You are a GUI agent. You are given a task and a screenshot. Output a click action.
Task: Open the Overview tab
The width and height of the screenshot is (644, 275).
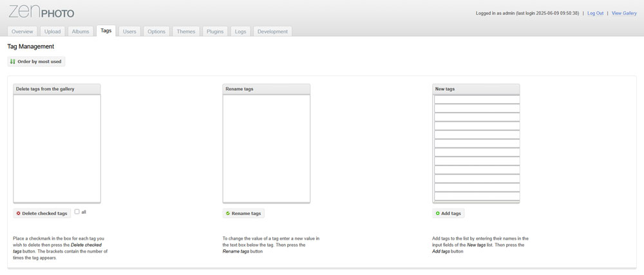click(22, 32)
